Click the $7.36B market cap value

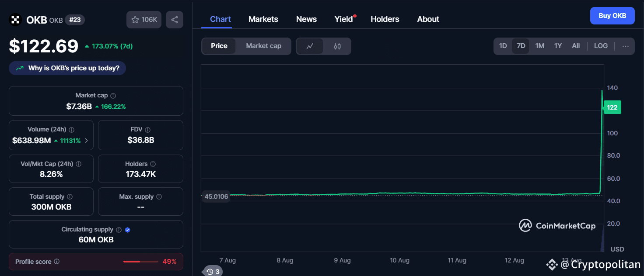click(79, 107)
